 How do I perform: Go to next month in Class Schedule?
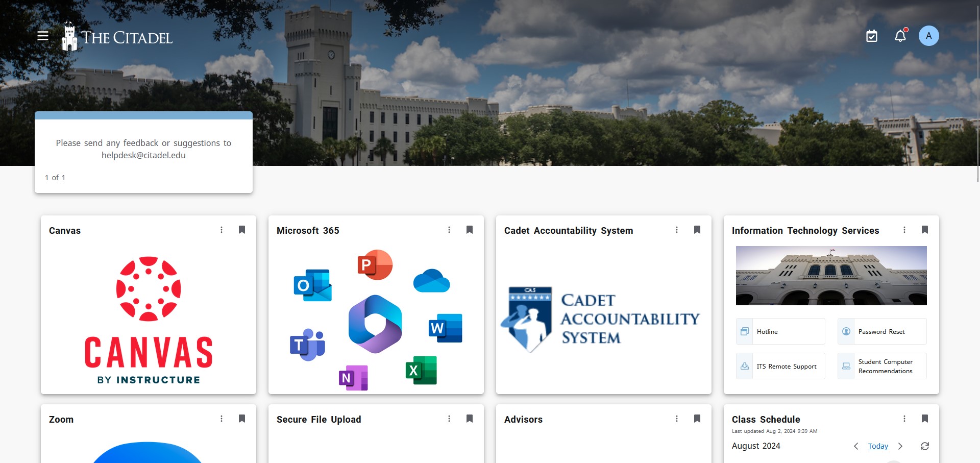coord(900,446)
